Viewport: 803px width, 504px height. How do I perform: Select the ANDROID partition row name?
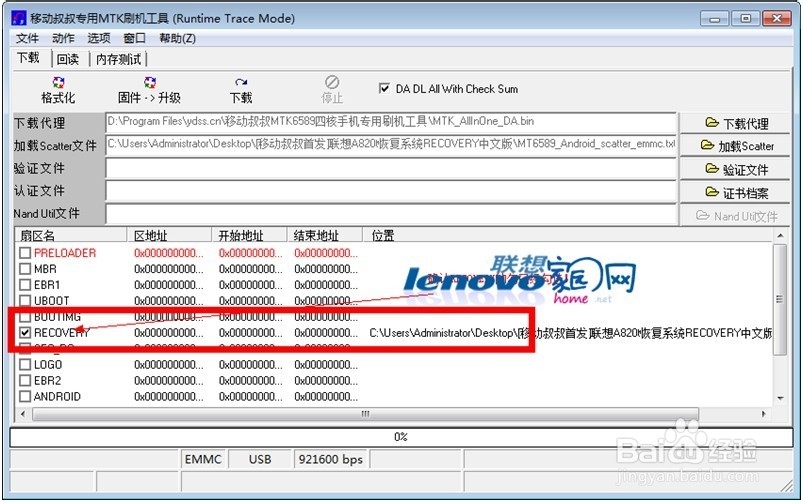(x=57, y=396)
